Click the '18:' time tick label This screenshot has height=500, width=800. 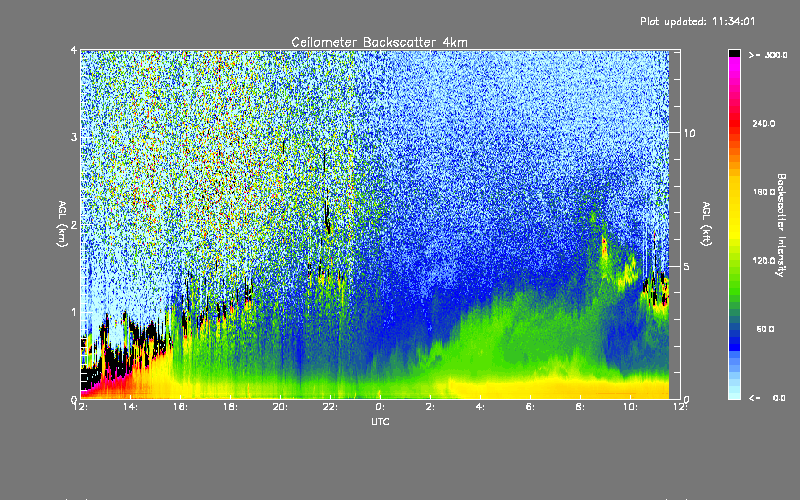pyautogui.click(x=231, y=407)
